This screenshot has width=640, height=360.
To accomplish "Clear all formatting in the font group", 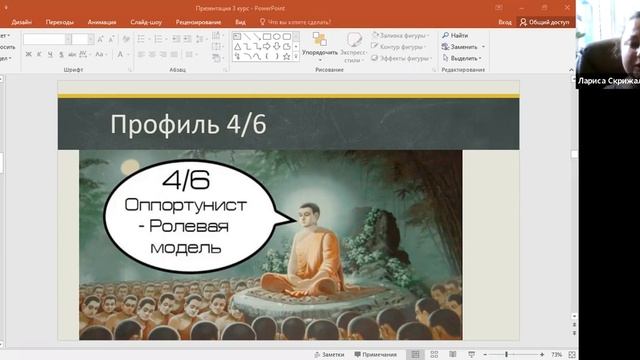I will (126, 39).
